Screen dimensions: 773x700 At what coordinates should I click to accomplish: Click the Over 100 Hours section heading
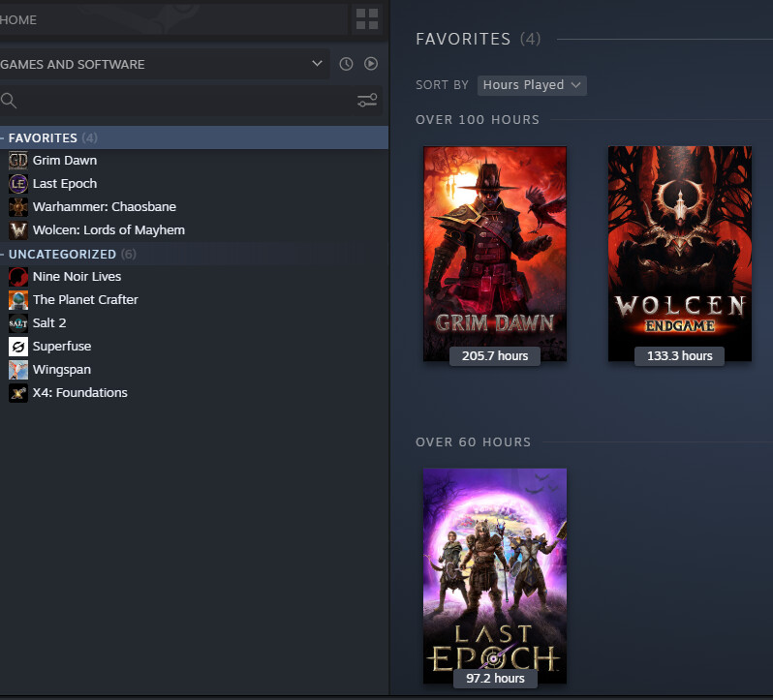pyautogui.click(x=478, y=120)
